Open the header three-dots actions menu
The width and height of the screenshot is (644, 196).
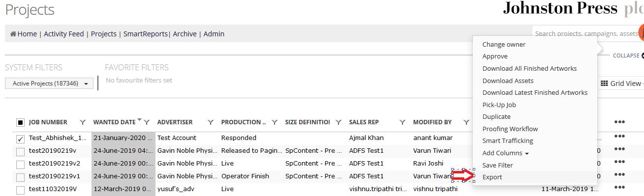619,122
